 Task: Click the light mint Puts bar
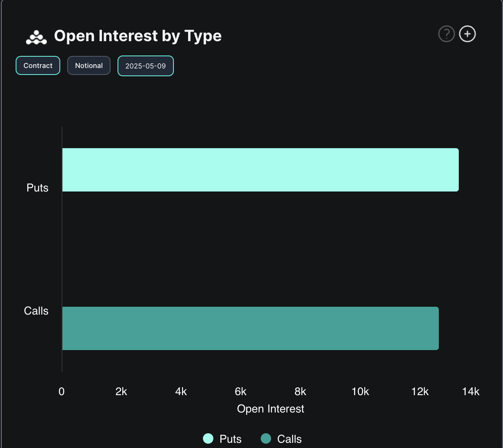(260, 170)
